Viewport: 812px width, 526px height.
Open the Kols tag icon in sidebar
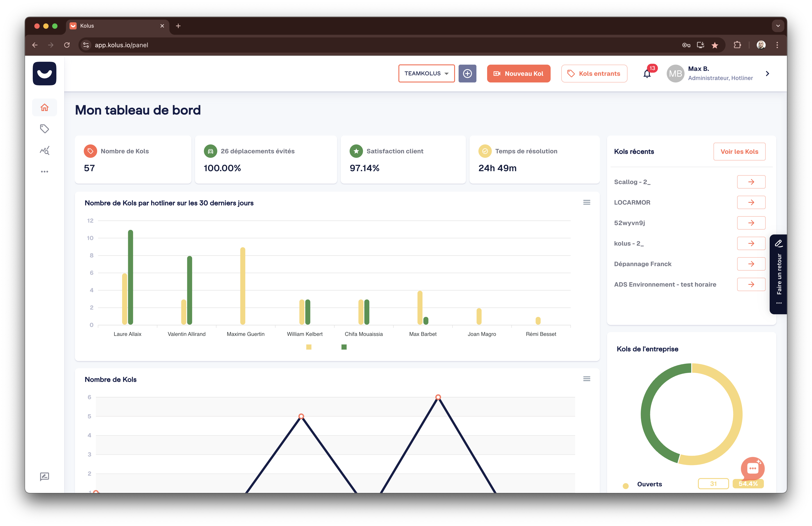[x=44, y=129]
